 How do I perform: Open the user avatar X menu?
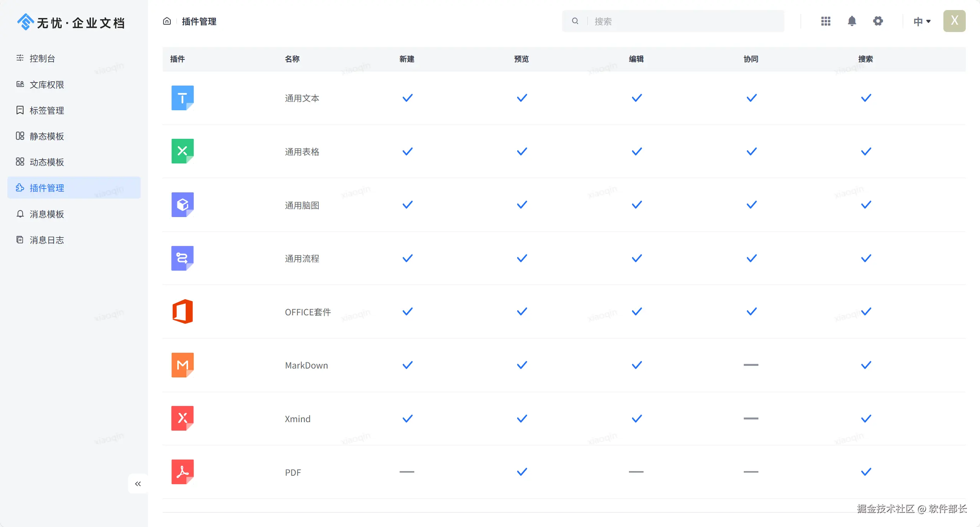[954, 21]
